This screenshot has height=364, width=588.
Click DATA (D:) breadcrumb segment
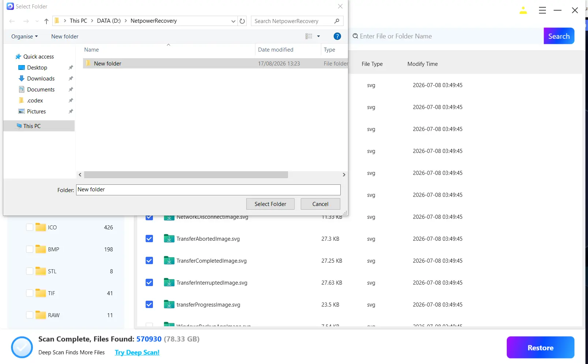pos(109,21)
